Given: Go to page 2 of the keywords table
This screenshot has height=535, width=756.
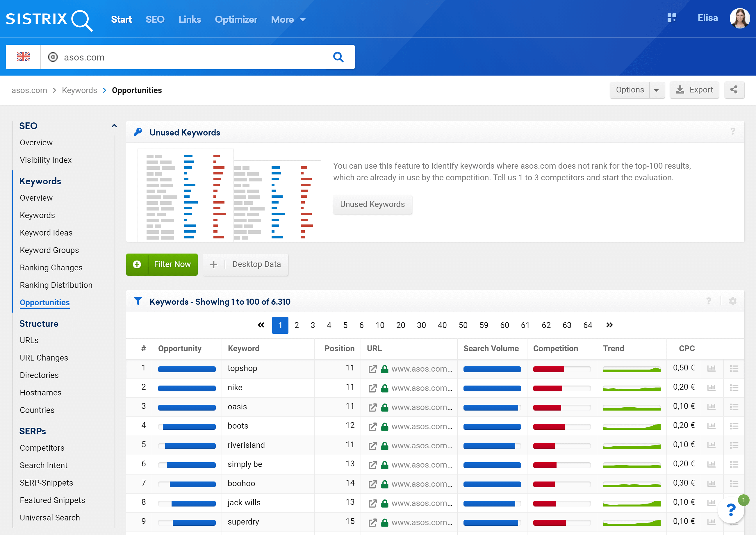Looking at the screenshot, I should 296,325.
